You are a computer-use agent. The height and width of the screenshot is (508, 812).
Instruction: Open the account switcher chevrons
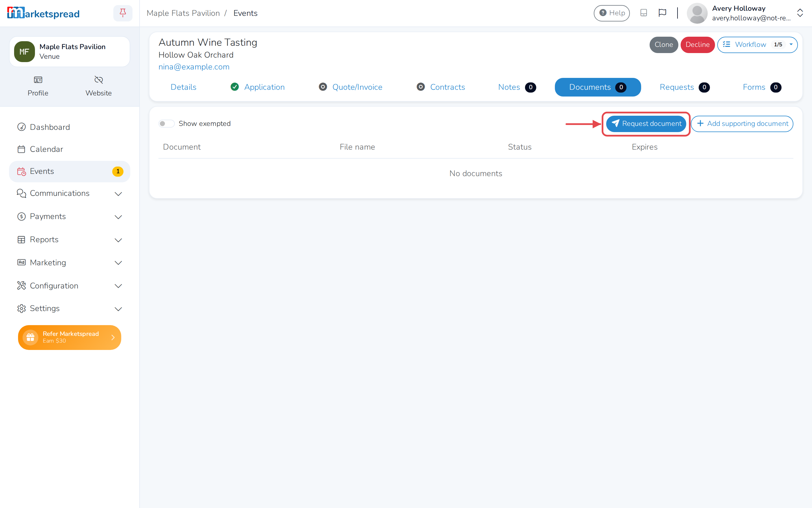(x=800, y=13)
